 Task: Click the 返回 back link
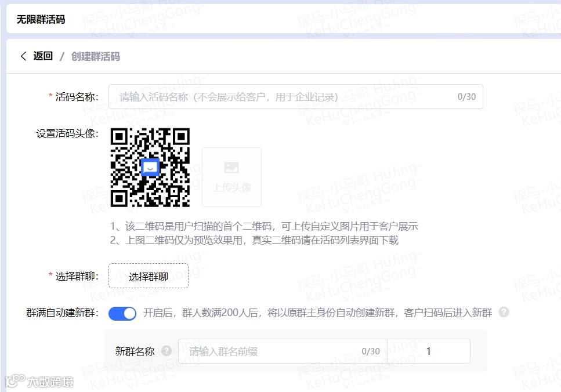(43, 56)
